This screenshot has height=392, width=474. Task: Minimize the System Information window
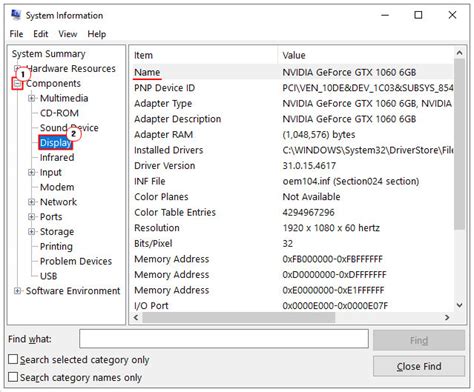click(385, 15)
